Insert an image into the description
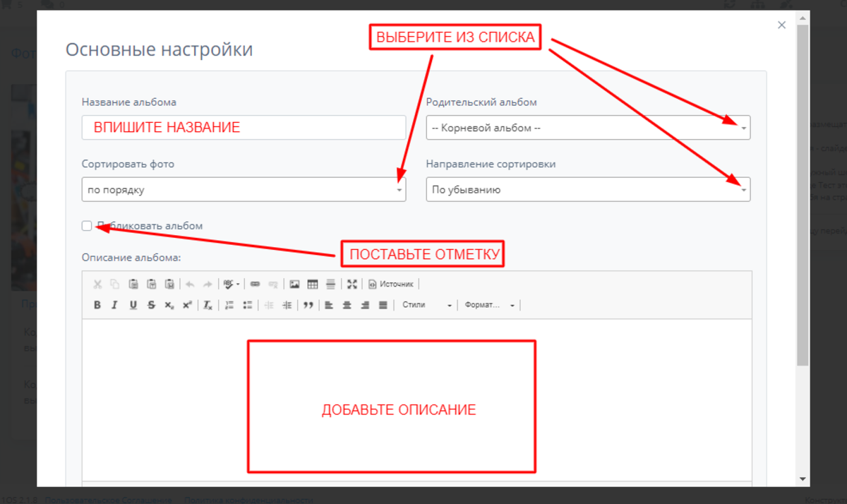 click(x=294, y=284)
